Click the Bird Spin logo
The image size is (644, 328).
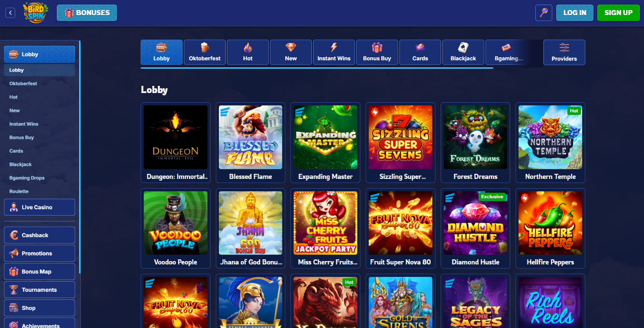point(36,13)
